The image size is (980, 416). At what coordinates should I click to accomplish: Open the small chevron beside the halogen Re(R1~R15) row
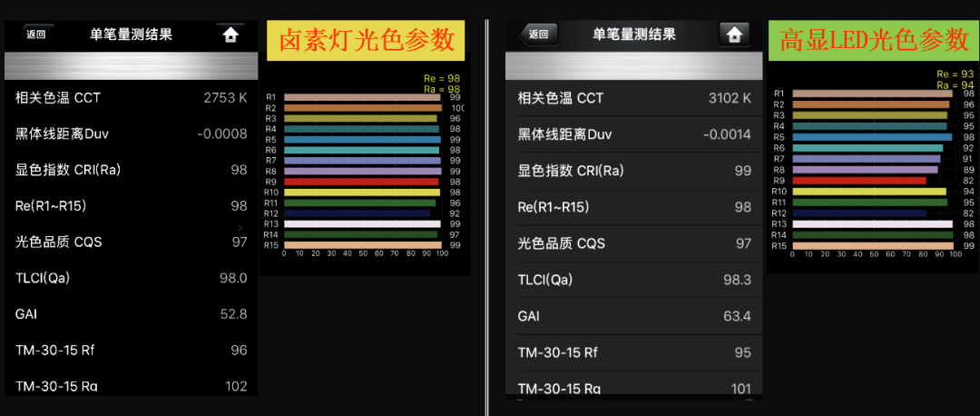[x=240, y=226]
